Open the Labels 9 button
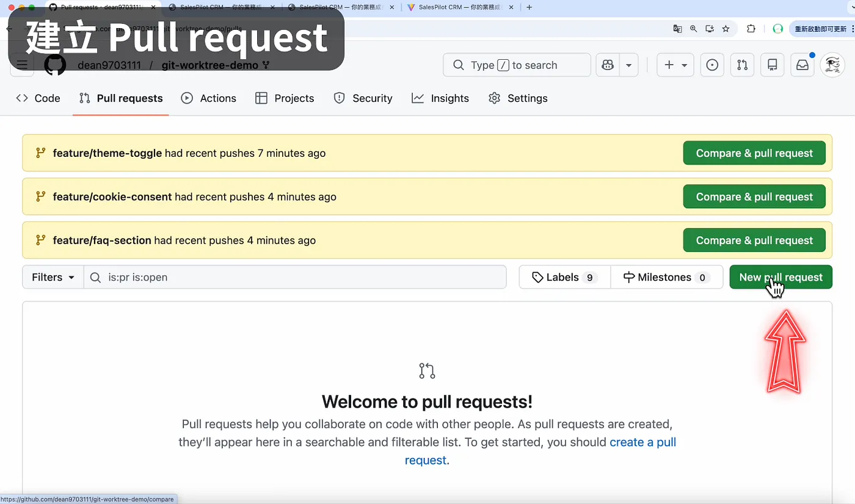The width and height of the screenshot is (855, 504). click(564, 277)
